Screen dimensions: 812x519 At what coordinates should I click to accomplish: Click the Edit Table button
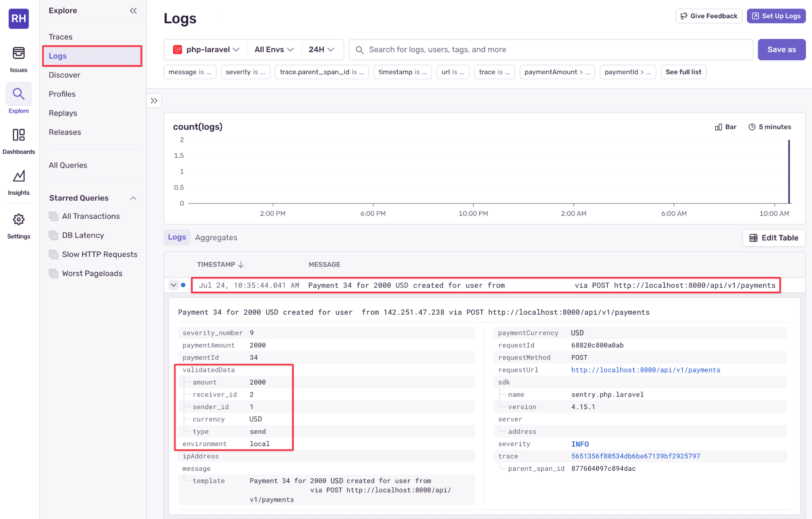773,238
